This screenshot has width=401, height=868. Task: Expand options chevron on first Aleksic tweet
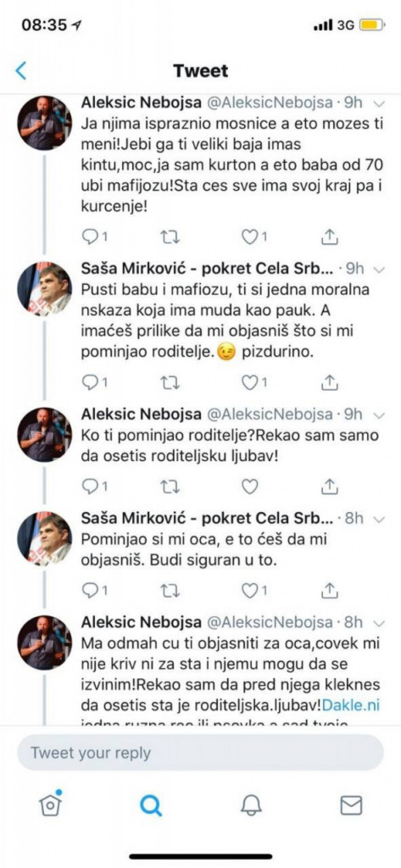coord(379,104)
